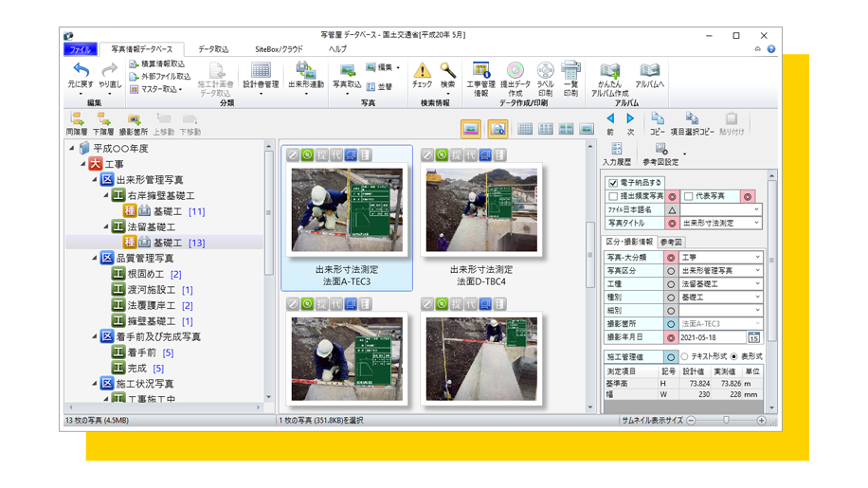
Task: Toggle 電子納品する checkbox
Action: click(613, 183)
